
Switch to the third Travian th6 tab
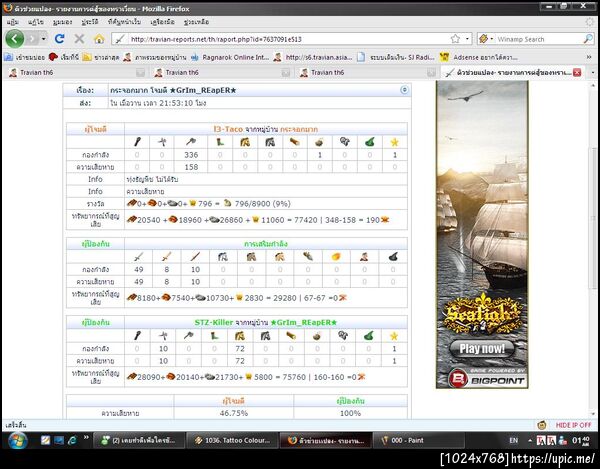pyautogui.click(x=367, y=72)
